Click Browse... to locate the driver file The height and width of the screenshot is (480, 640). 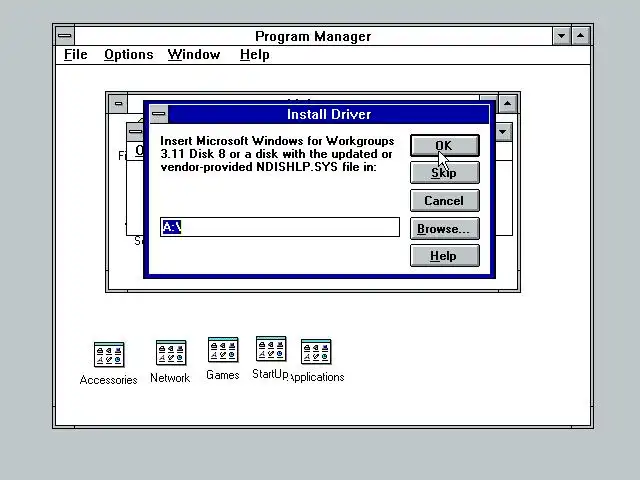click(444, 229)
